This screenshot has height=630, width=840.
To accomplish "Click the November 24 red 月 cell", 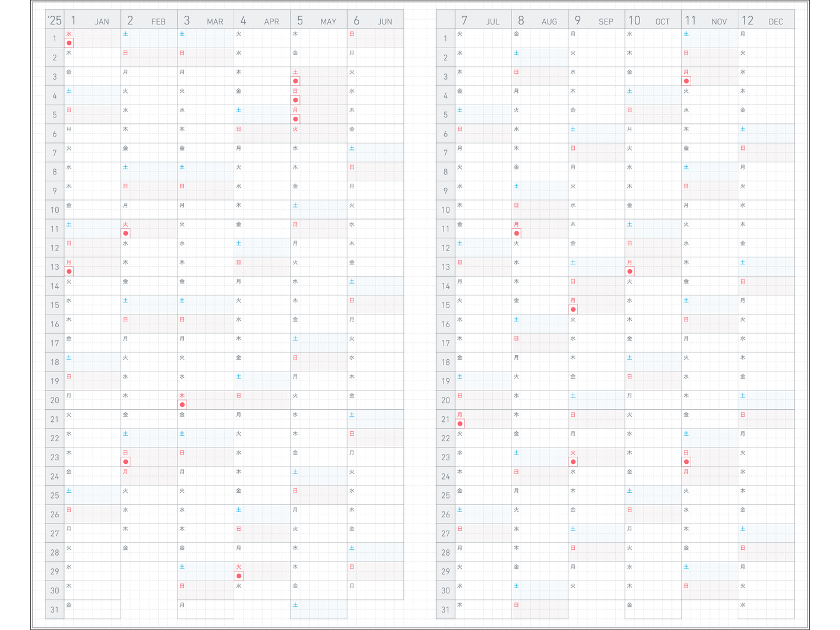I will tap(709, 476).
